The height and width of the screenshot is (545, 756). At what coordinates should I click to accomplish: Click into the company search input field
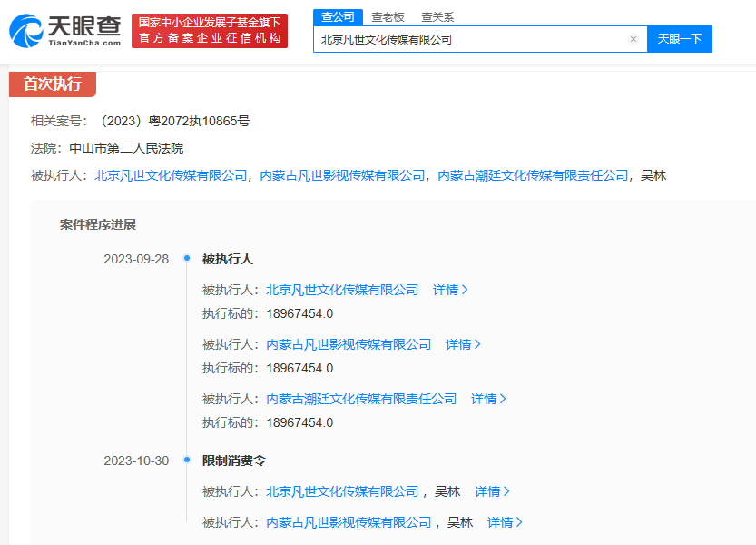tap(467, 39)
